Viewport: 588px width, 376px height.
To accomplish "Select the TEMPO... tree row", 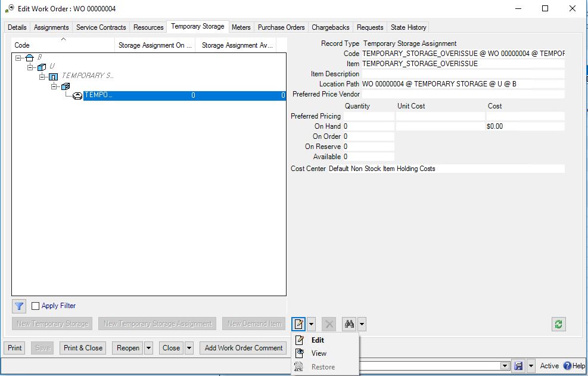I will pyautogui.click(x=184, y=95).
